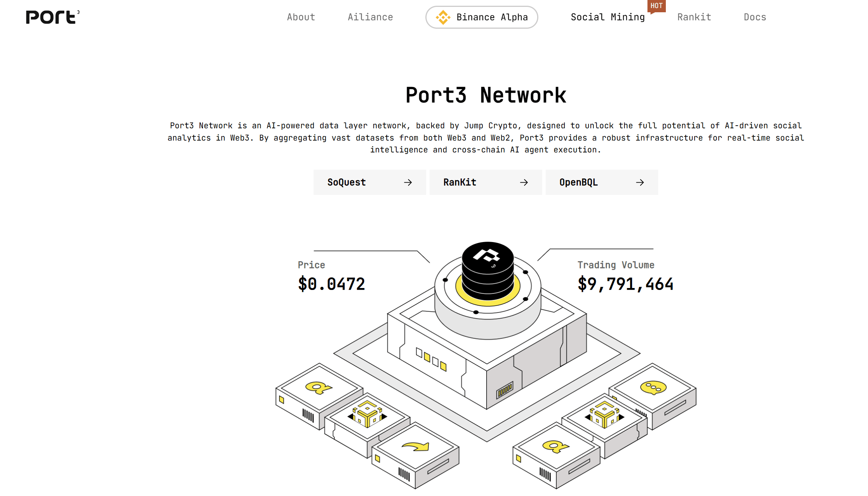Click the $0.0472 price value

tap(332, 284)
